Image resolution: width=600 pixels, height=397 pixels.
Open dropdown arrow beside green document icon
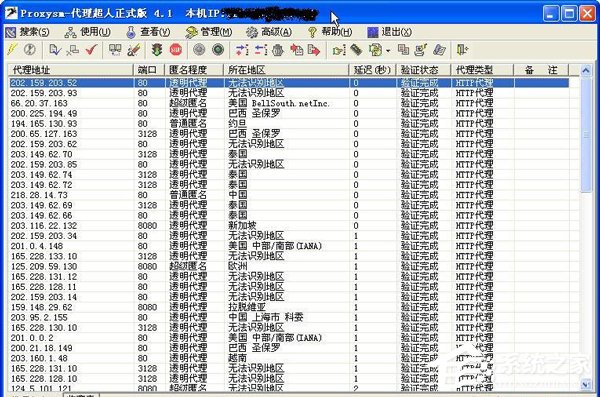tap(388, 51)
